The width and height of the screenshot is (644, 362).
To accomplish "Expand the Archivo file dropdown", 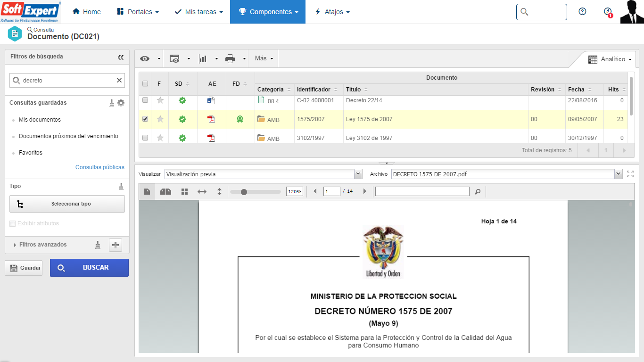I will [x=618, y=174].
